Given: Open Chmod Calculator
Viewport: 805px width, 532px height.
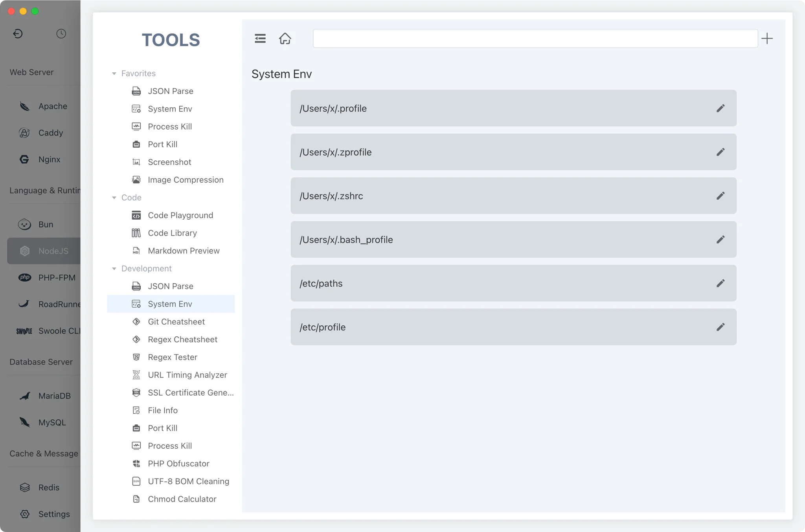Looking at the screenshot, I should click(x=171, y=499).
